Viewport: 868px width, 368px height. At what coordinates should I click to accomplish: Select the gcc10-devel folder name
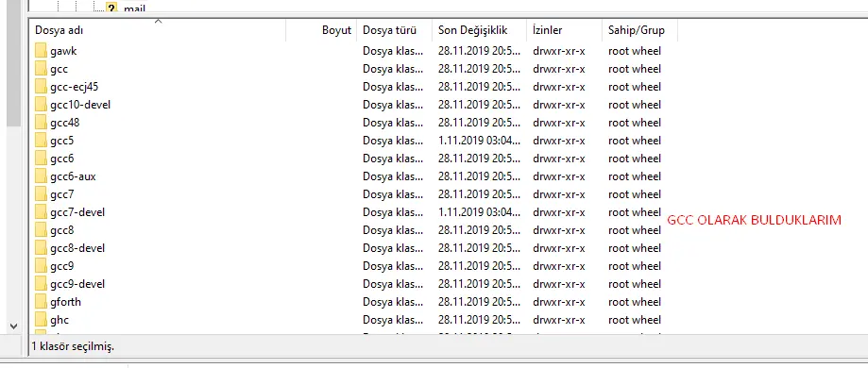(80, 105)
